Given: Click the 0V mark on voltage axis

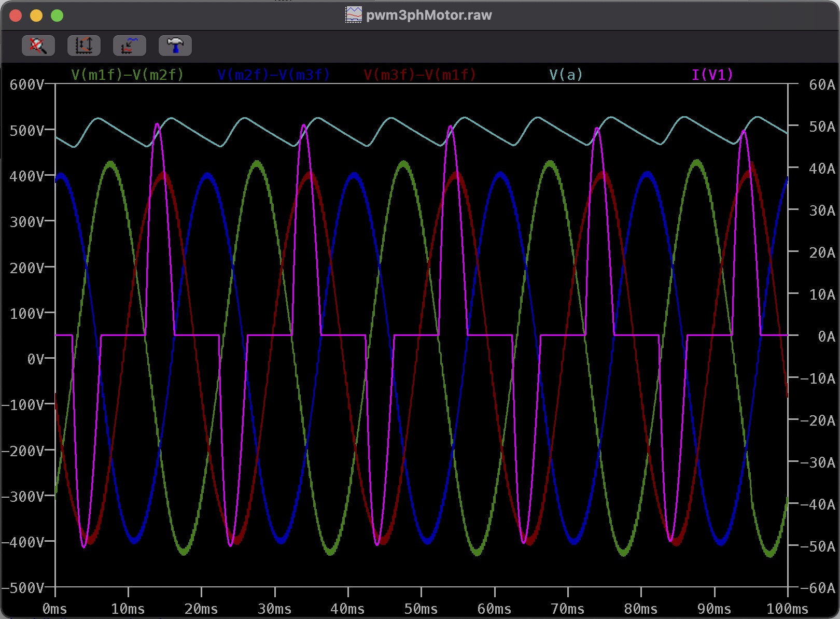Looking at the screenshot, I should (x=35, y=359).
